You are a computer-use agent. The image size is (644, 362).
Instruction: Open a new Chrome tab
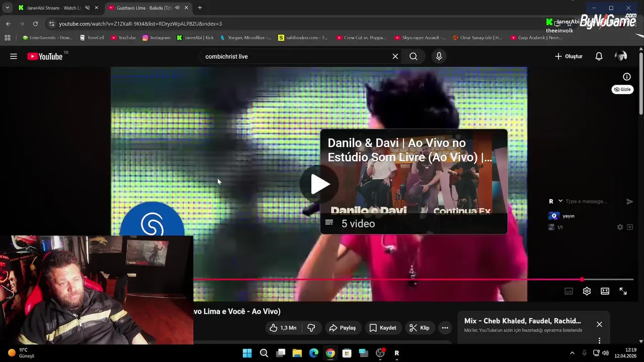pos(200,8)
